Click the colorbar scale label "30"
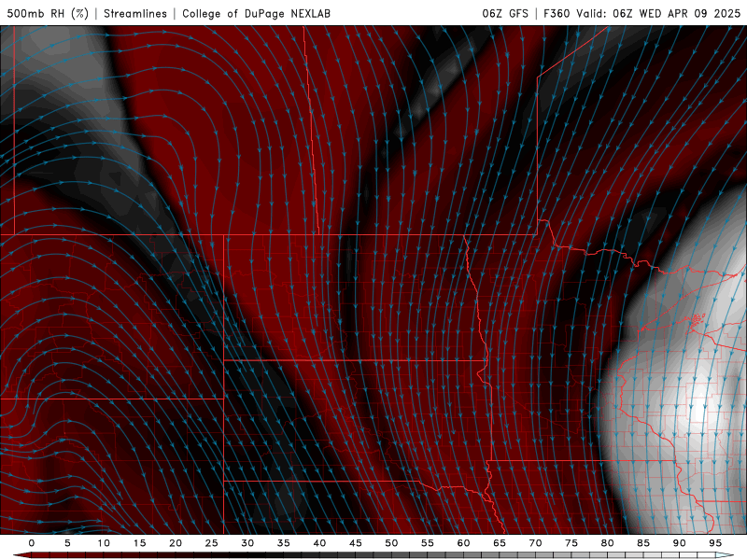The height and width of the screenshot is (560, 747). coord(247,543)
